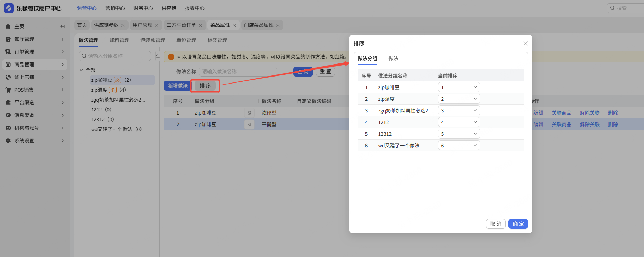Open the 报表中心 top menu
Image resolution: width=644 pixels, height=257 pixels.
195,8
